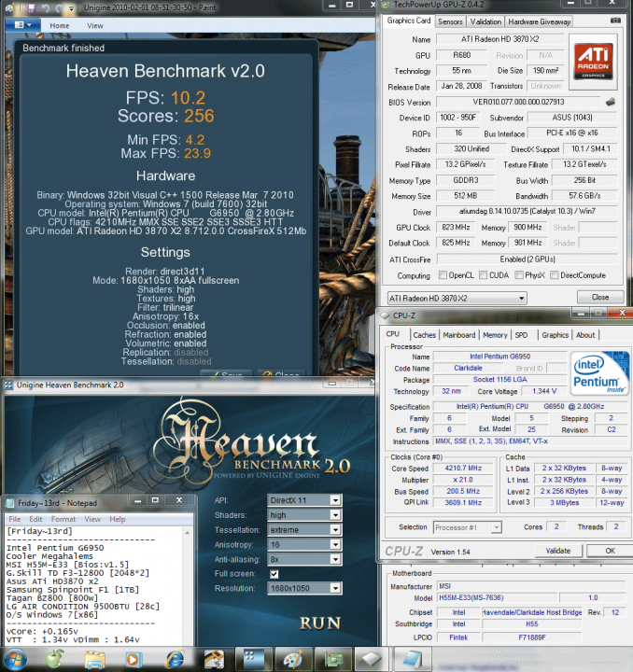Expand the Anisotropy 16 dropdown
Image resolution: width=633 pixels, height=672 pixels.
pos(335,544)
